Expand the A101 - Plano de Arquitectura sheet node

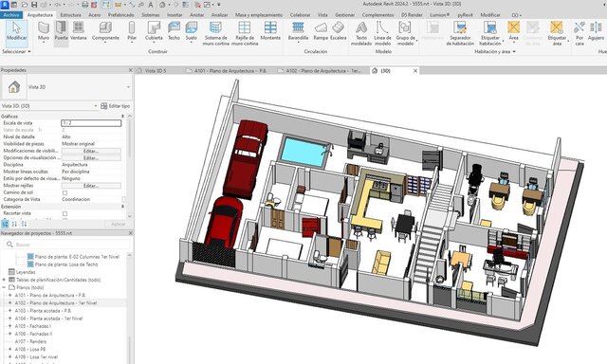(x=10, y=295)
